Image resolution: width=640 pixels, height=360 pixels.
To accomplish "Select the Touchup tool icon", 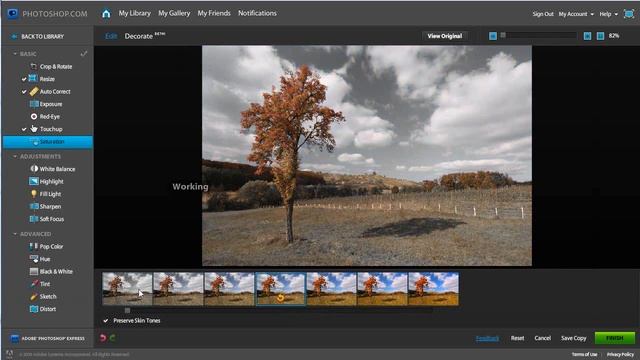I will [x=34, y=129].
